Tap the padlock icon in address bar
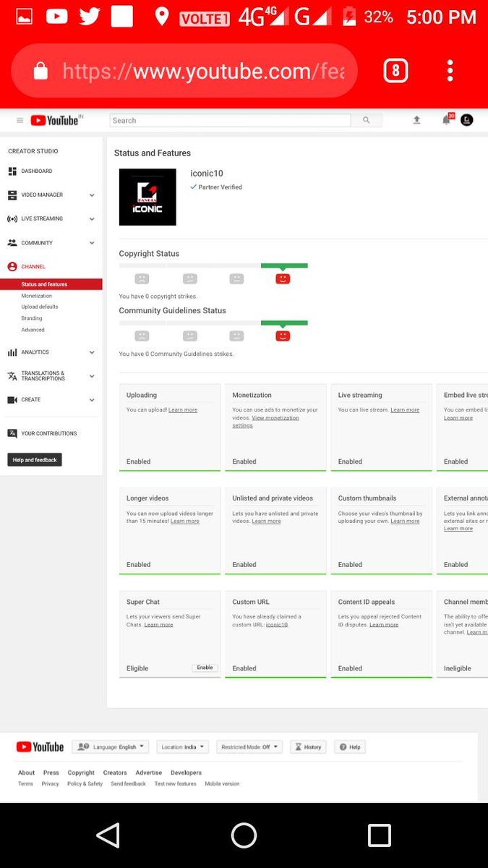488x868 pixels. (40, 71)
